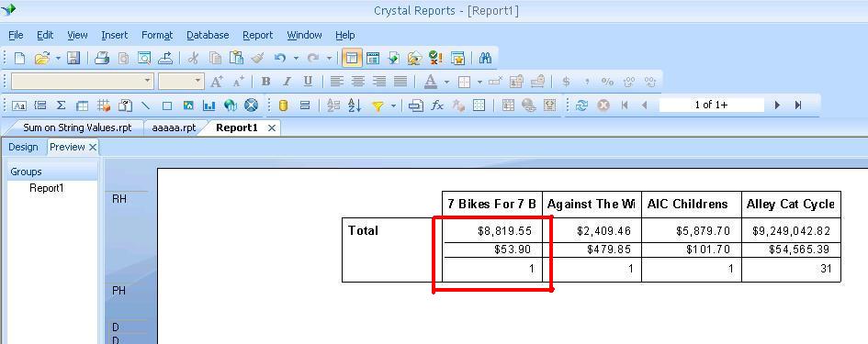868x344 pixels.
Task: Close the Report1 tab
Action: (x=271, y=128)
